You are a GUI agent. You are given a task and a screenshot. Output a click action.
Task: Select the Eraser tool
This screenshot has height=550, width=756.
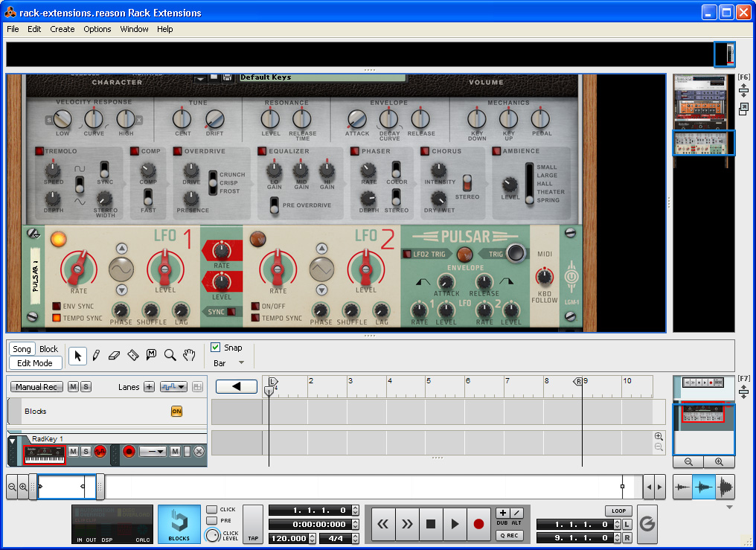point(115,356)
